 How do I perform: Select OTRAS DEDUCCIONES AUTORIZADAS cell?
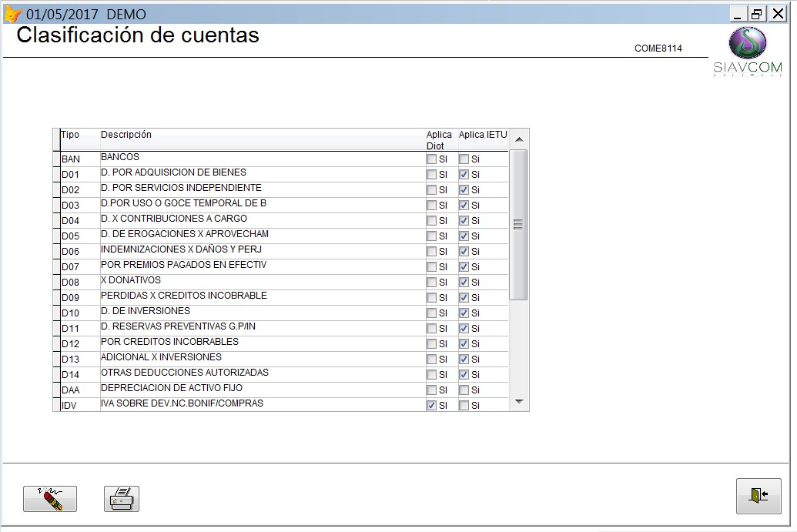pyautogui.click(x=263, y=374)
